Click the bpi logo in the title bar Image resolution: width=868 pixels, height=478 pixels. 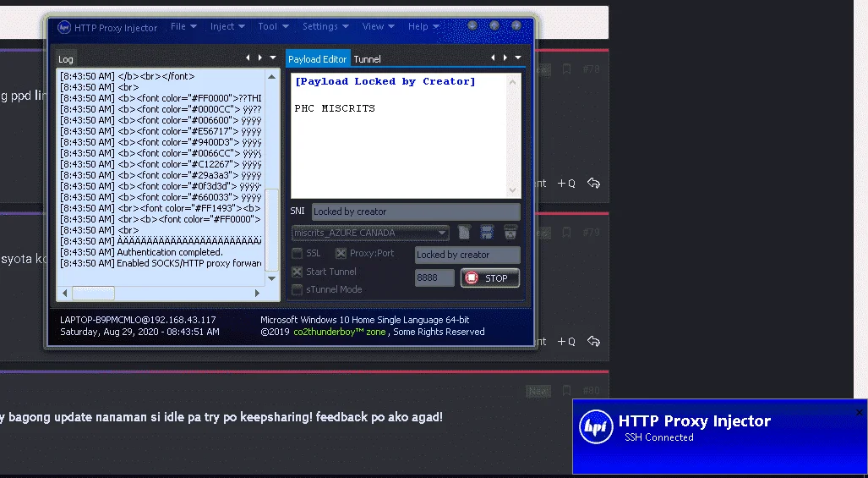tap(64, 27)
